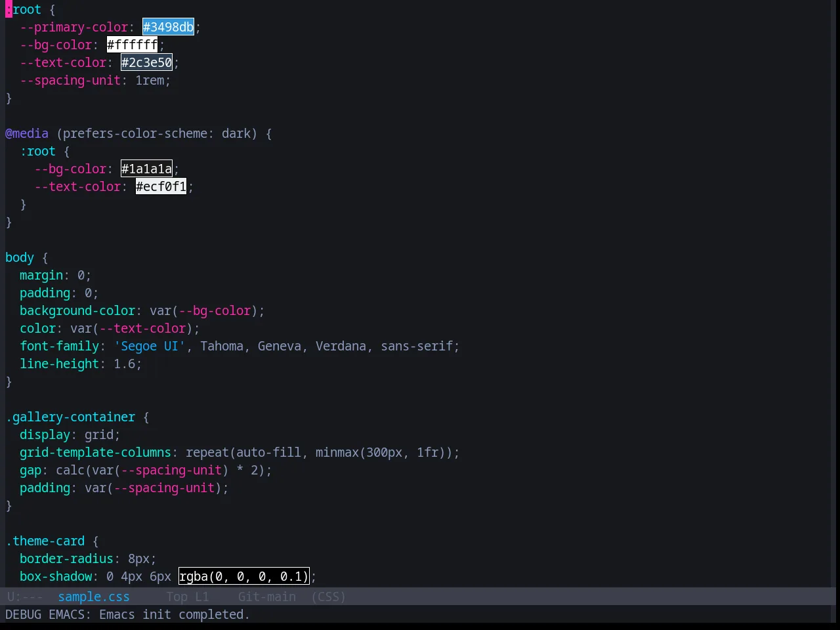This screenshot has width=840, height=630.
Task: Click the grid-template-columns property
Action: [x=96, y=452]
